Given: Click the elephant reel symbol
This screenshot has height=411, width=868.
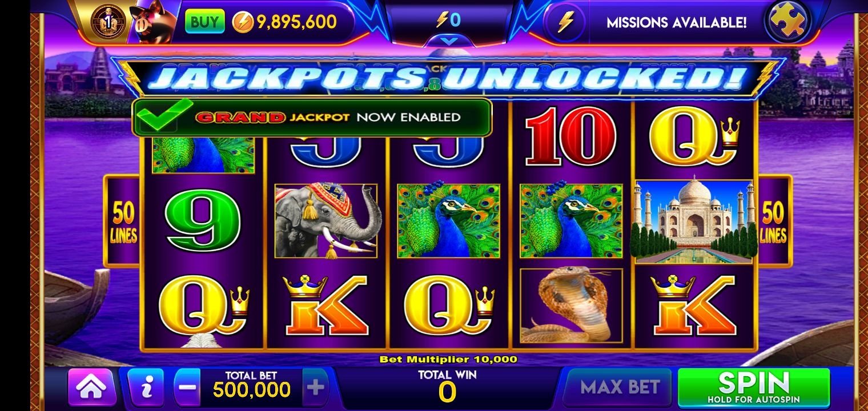Looking at the screenshot, I should click(x=326, y=221).
